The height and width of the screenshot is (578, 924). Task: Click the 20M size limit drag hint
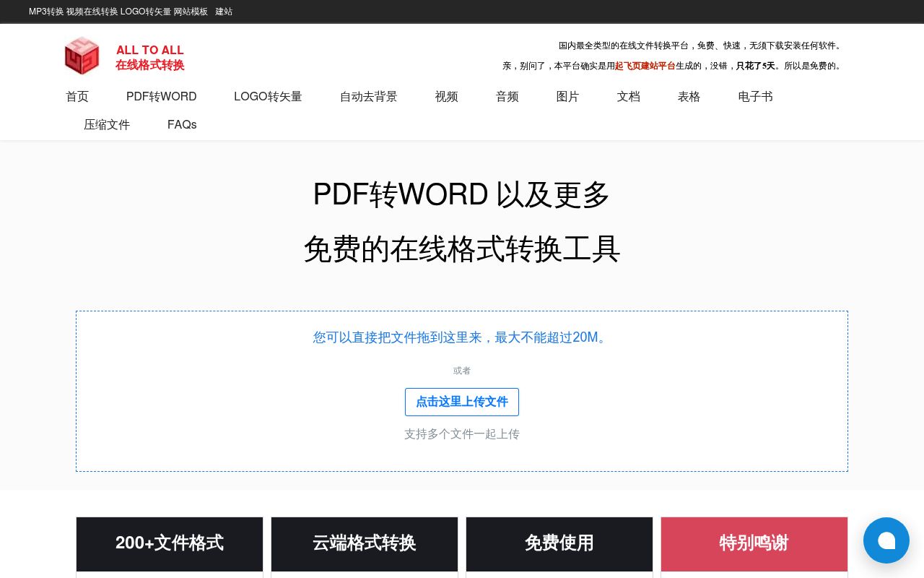coord(462,337)
